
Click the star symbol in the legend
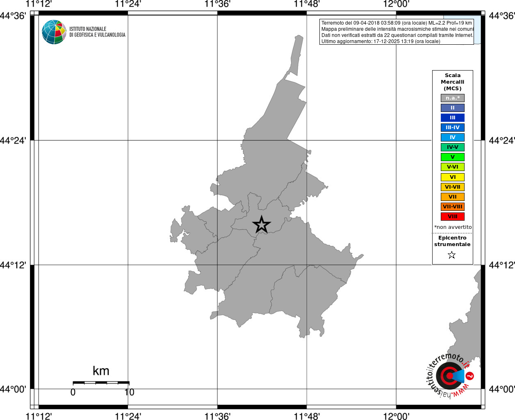point(452,255)
